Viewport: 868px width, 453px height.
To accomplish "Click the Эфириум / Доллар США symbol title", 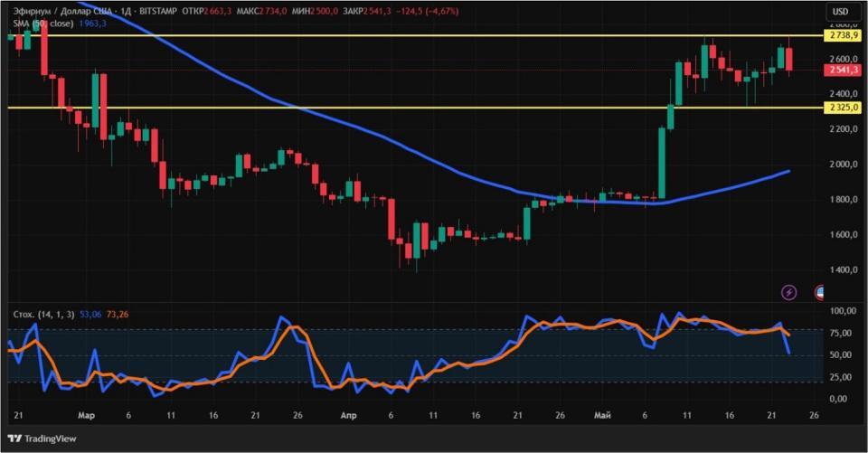I will point(62,11).
